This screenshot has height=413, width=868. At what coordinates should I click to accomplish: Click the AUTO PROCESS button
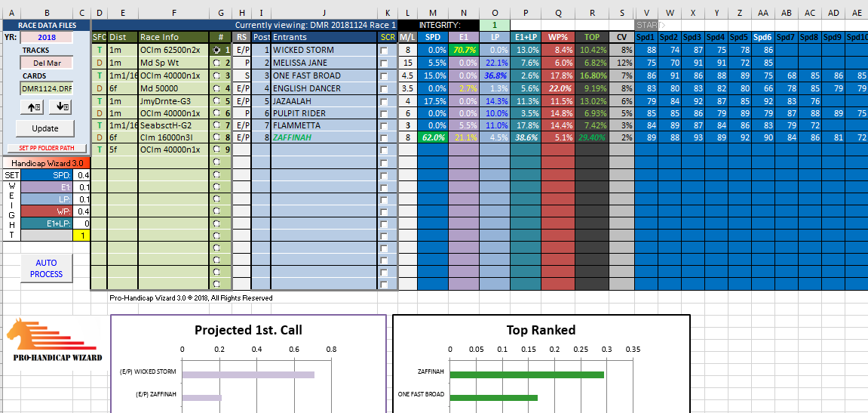(x=46, y=268)
